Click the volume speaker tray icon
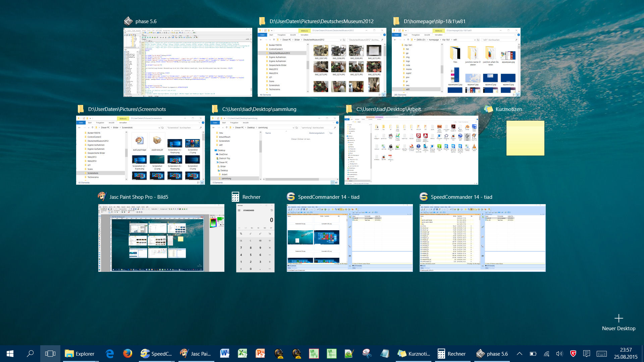644x362 pixels. click(x=559, y=354)
